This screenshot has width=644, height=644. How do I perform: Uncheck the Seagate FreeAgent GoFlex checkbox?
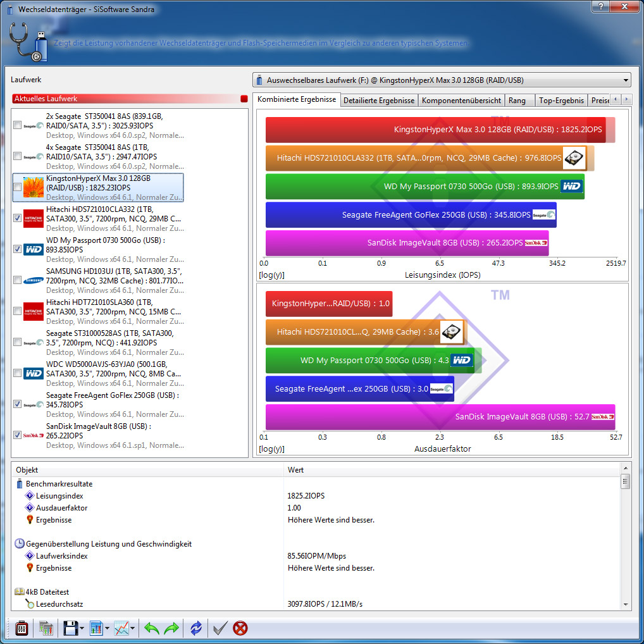coord(17,404)
